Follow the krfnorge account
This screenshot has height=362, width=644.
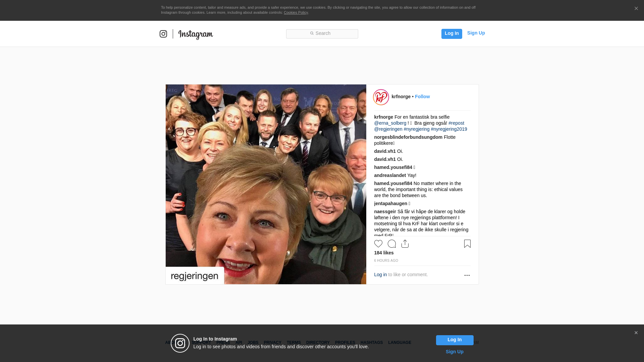click(x=422, y=97)
